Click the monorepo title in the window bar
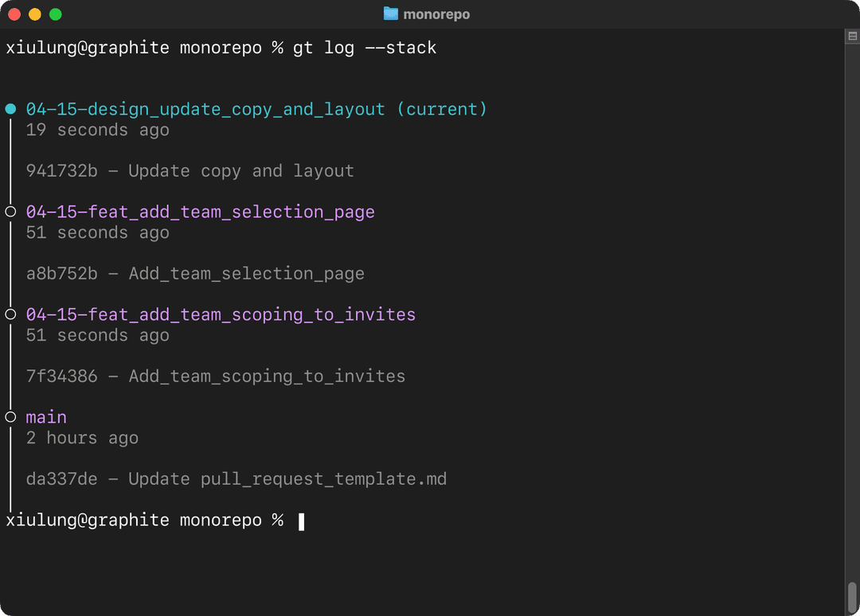 coord(436,14)
